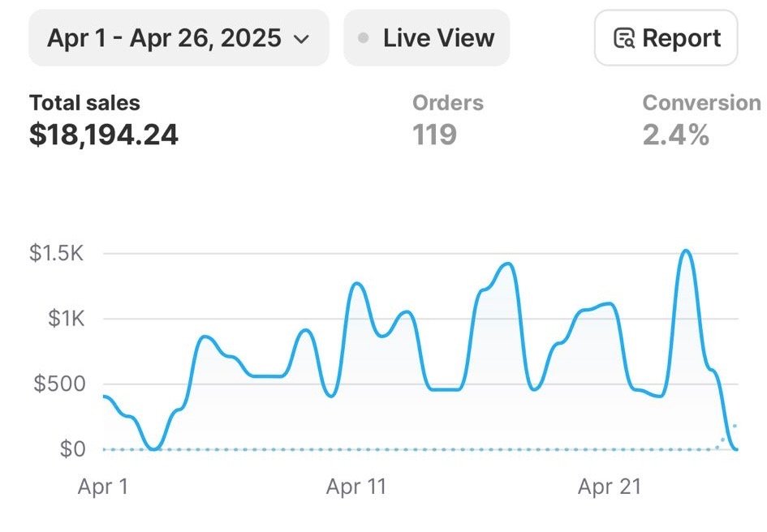
Task: Click the 119 orders count
Action: point(434,134)
